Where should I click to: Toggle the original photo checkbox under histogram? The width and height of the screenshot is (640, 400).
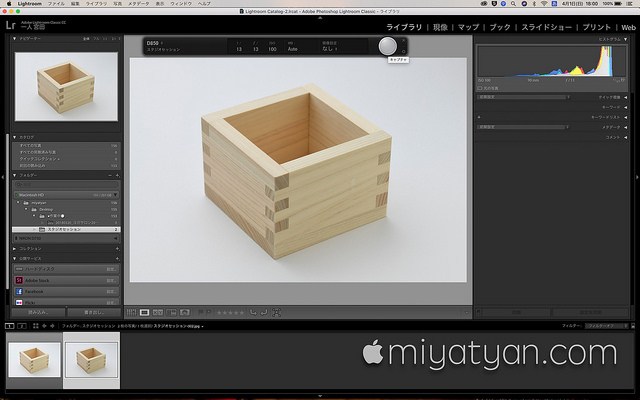pyautogui.click(x=480, y=88)
